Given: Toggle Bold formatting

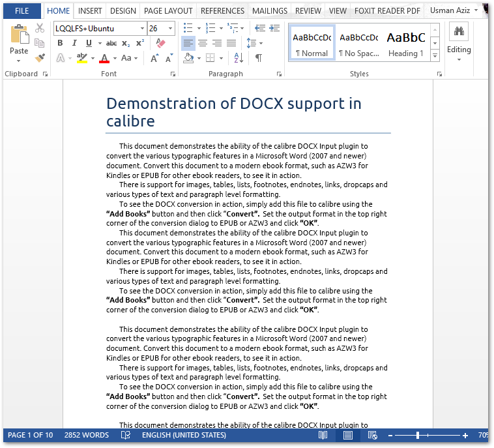Looking at the screenshot, I should click(60, 43).
